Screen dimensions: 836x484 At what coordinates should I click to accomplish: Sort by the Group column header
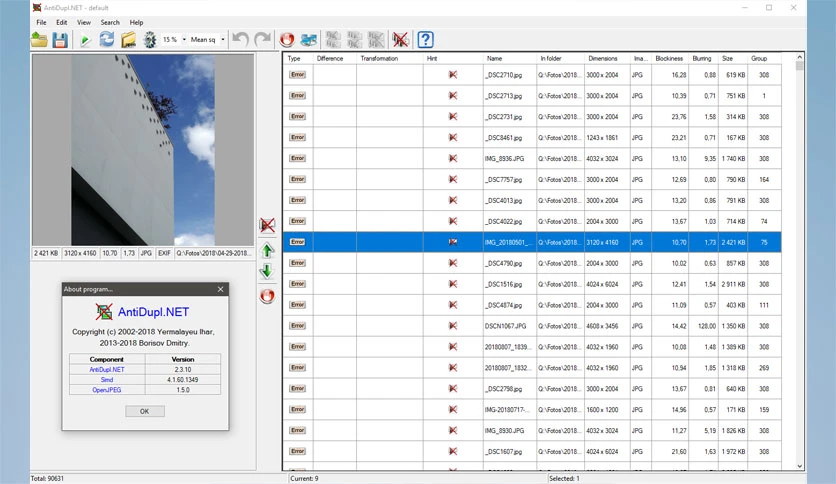[x=765, y=58]
